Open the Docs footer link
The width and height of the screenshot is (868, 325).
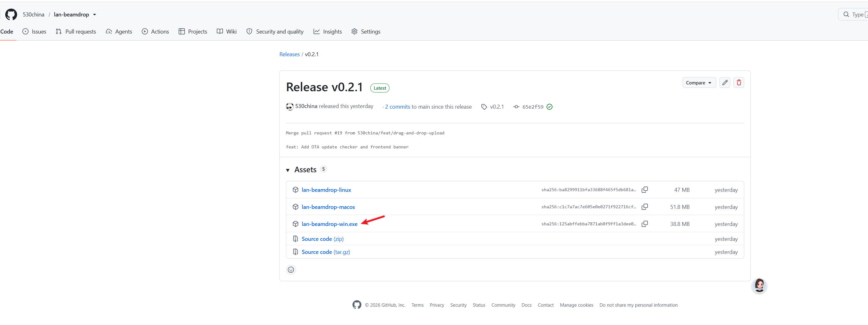point(526,305)
